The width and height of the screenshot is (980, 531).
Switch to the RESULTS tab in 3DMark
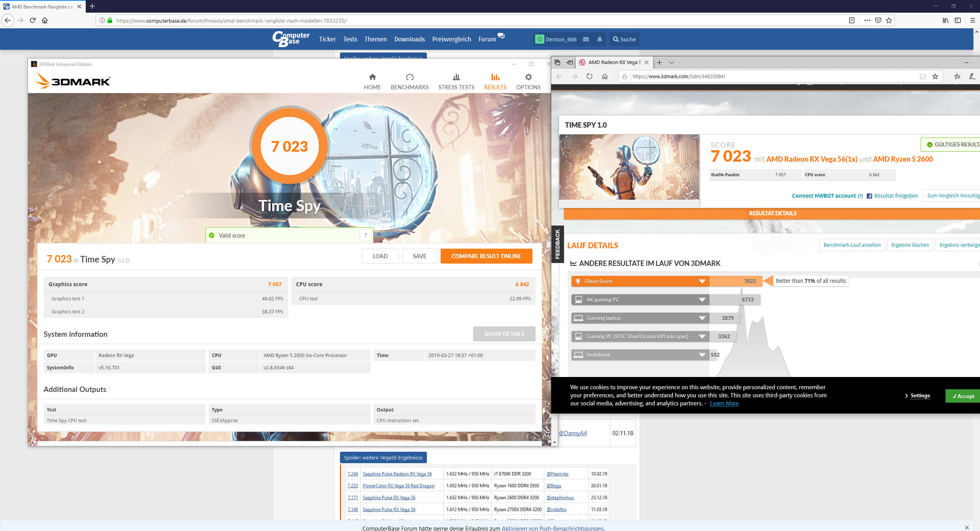coord(495,82)
